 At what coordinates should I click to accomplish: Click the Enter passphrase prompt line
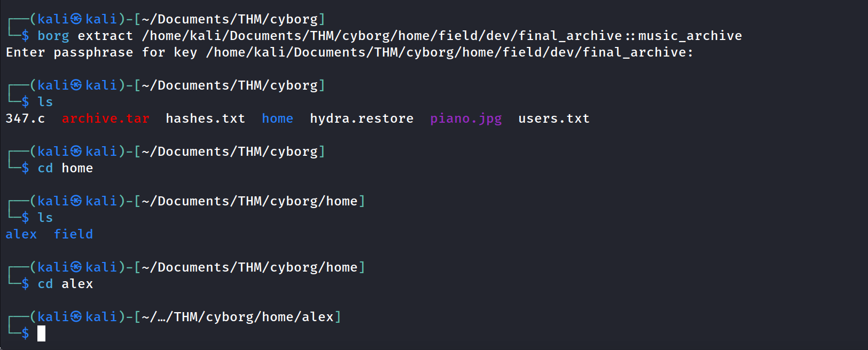point(349,52)
